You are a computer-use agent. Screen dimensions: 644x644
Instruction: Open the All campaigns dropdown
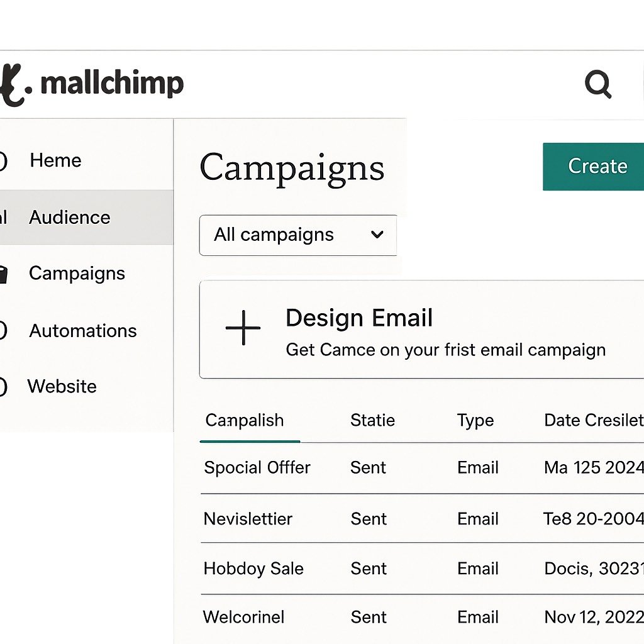(297, 235)
